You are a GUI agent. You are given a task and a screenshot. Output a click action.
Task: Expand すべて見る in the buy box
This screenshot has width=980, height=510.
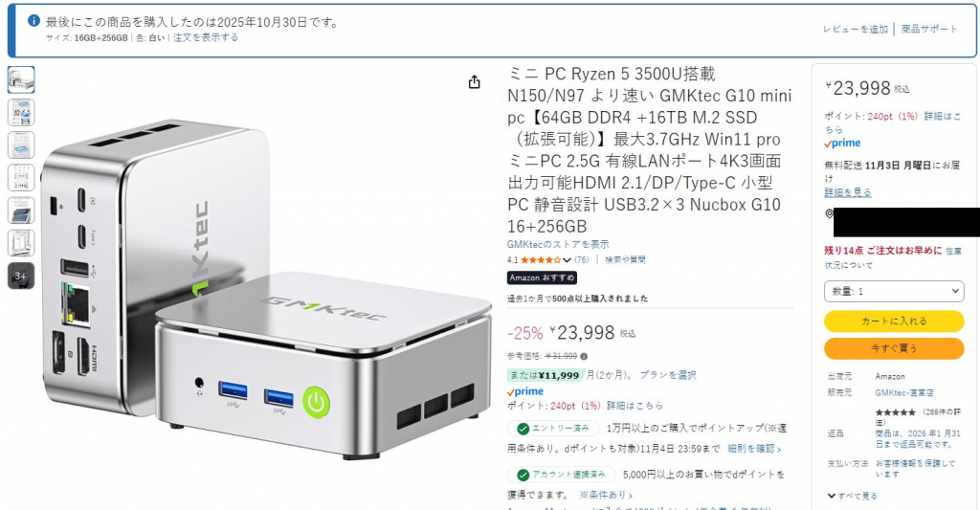(x=852, y=496)
